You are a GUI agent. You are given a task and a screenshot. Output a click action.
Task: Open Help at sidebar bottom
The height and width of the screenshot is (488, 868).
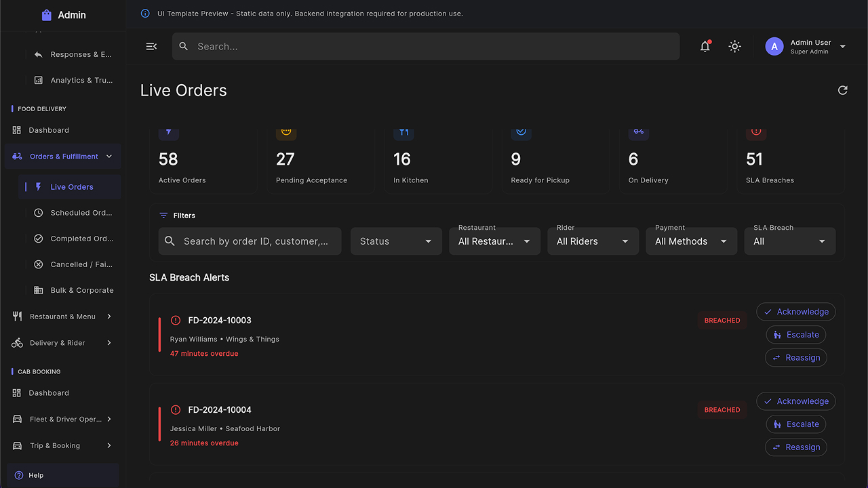[x=62, y=476]
